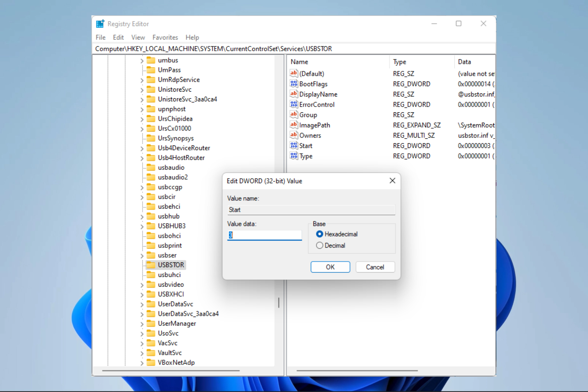Click the USBSTOR folder icon
588x392 pixels.
(151, 265)
